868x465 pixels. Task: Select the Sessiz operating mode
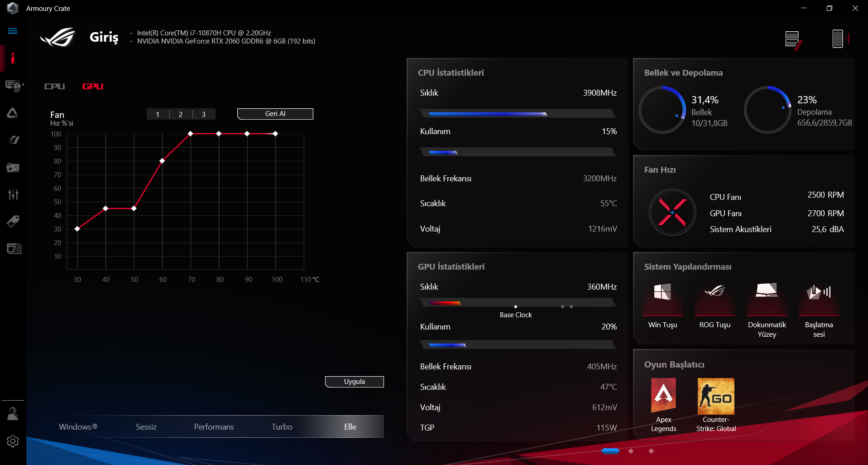146,427
